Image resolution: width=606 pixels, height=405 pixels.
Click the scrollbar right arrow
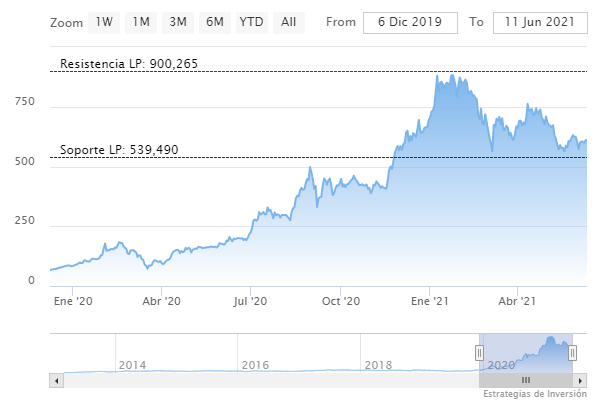coord(581,380)
